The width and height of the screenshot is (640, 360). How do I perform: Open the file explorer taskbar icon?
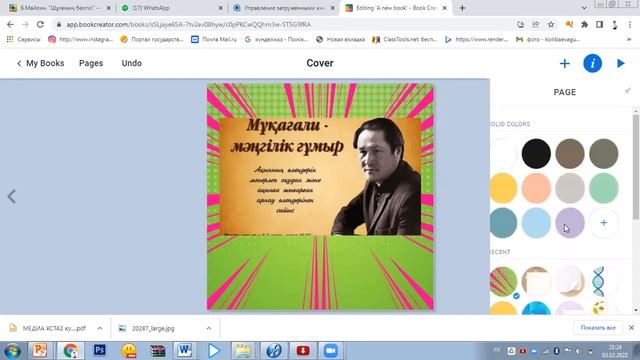click(242, 351)
